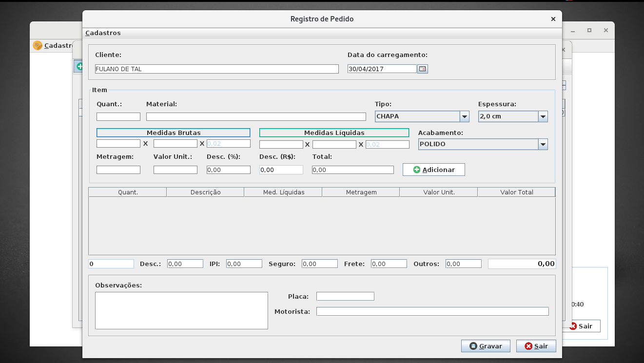This screenshot has height=363, width=644.
Task: Focus the Cliente field
Action: click(x=216, y=69)
